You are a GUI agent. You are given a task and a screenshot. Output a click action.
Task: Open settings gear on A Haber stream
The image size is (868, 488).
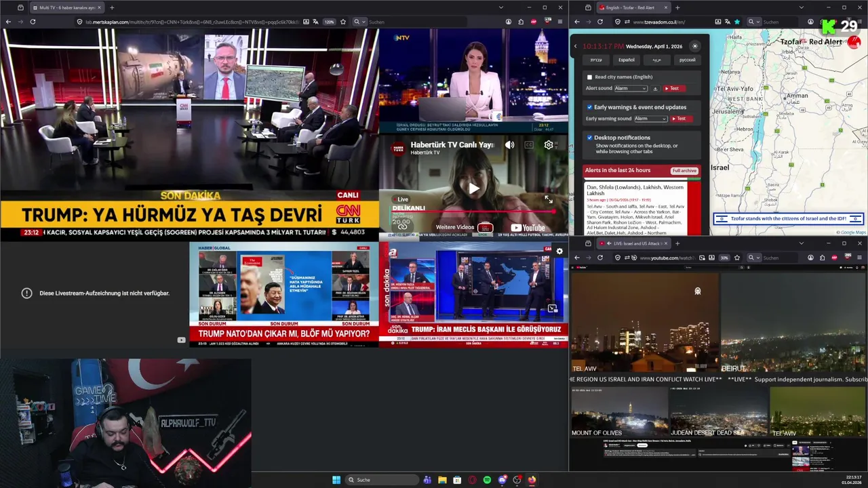click(559, 251)
